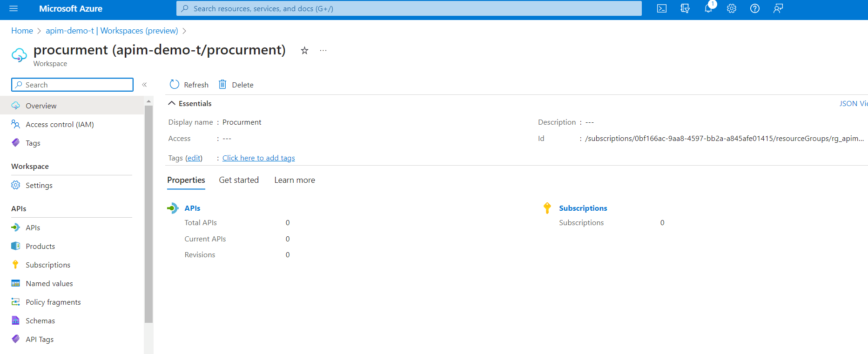
Task: Click the Refresh button label
Action: (x=196, y=85)
